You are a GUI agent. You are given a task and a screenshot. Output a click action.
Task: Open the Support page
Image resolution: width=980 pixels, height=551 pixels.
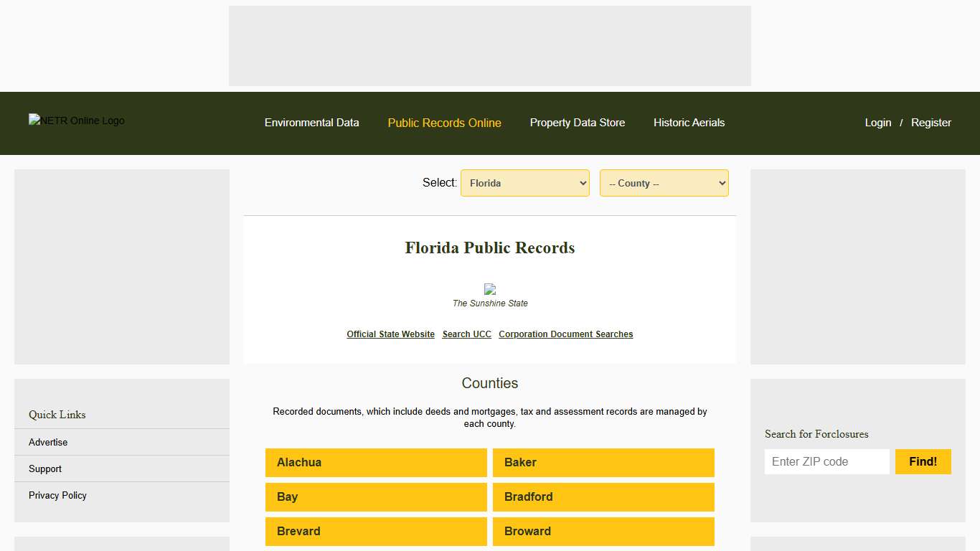coord(44,468)
